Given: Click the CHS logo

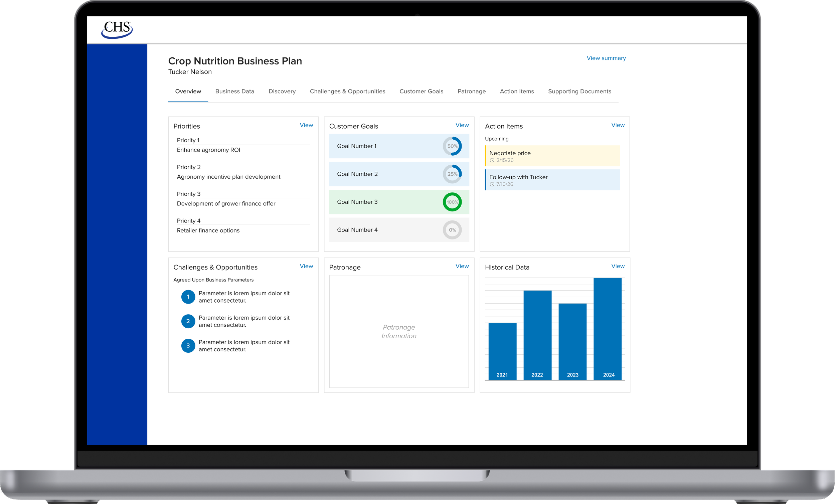Looking at the screenshot, I should [x=117, y=29].
